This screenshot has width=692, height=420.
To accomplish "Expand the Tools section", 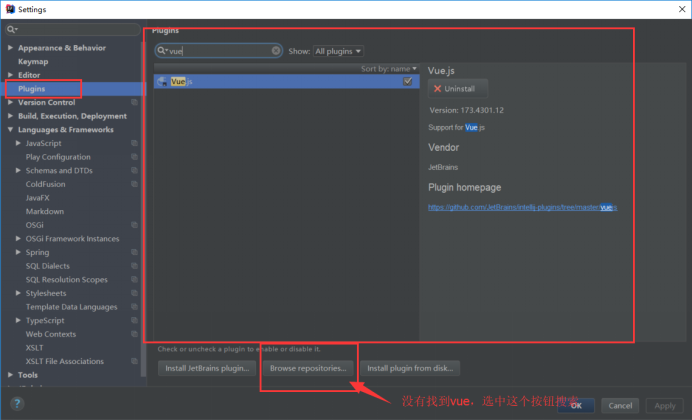I will pyautogui.click(x=10, y=375).
